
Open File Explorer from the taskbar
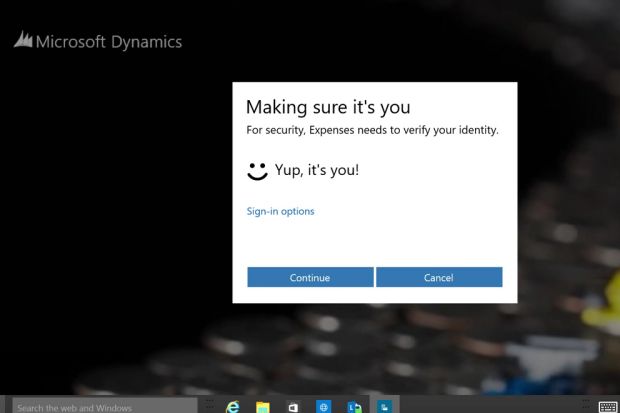click(263, 407)
